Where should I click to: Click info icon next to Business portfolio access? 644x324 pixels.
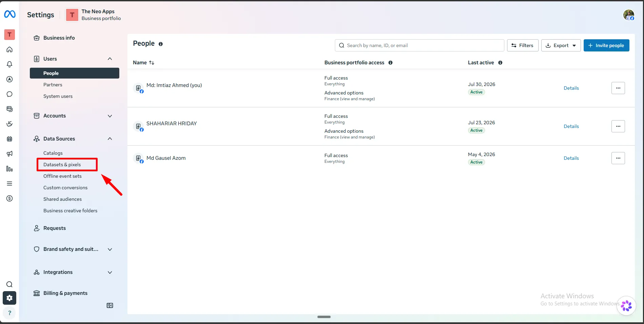390,63
